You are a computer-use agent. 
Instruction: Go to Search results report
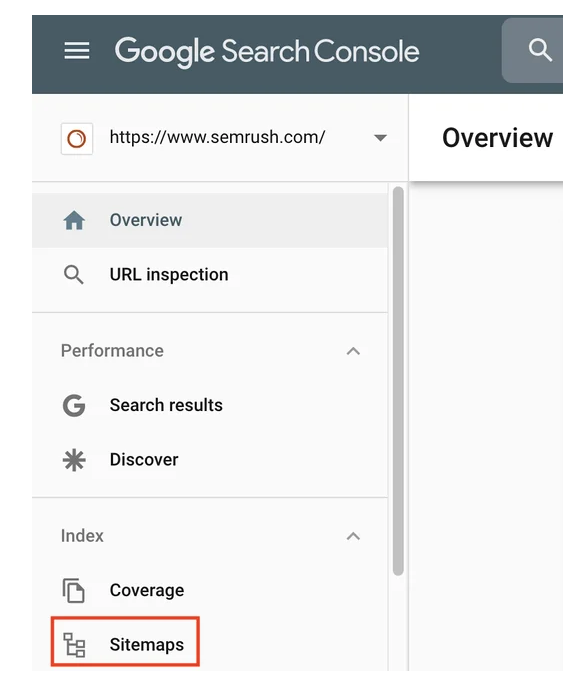coord(210,405)
